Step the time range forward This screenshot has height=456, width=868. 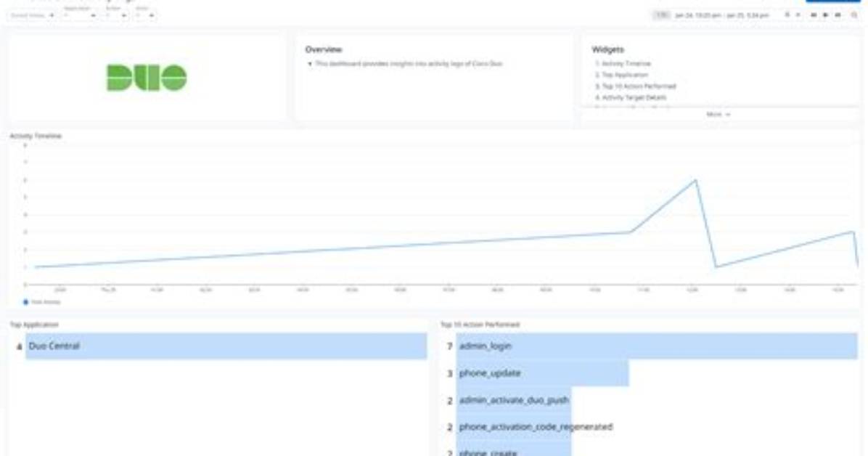(x=838, y=15)
